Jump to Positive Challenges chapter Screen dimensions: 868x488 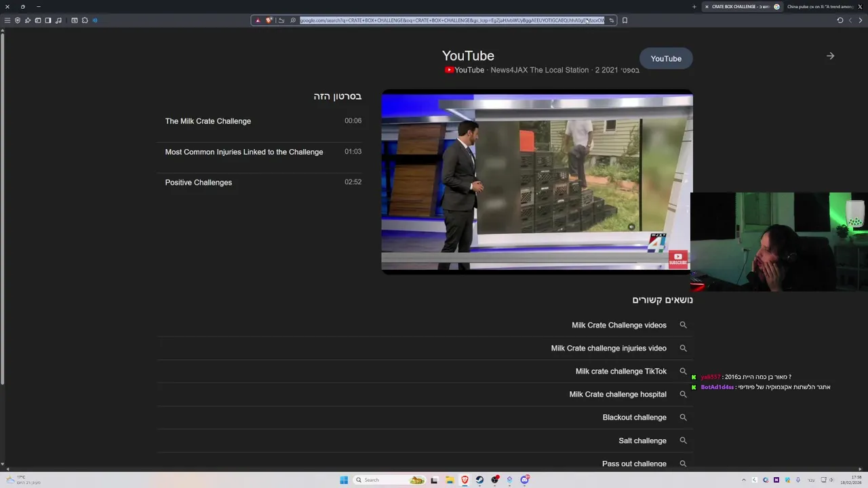coord(199,182)
